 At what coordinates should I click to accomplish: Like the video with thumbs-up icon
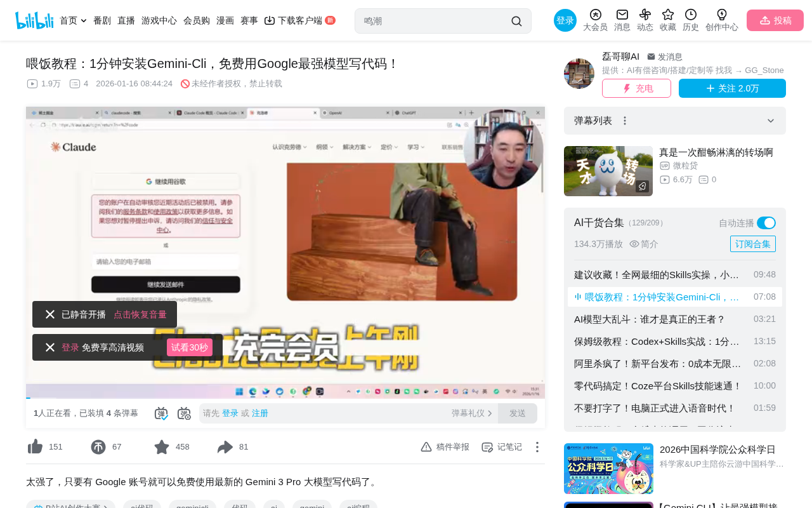(x=36, y=447)
